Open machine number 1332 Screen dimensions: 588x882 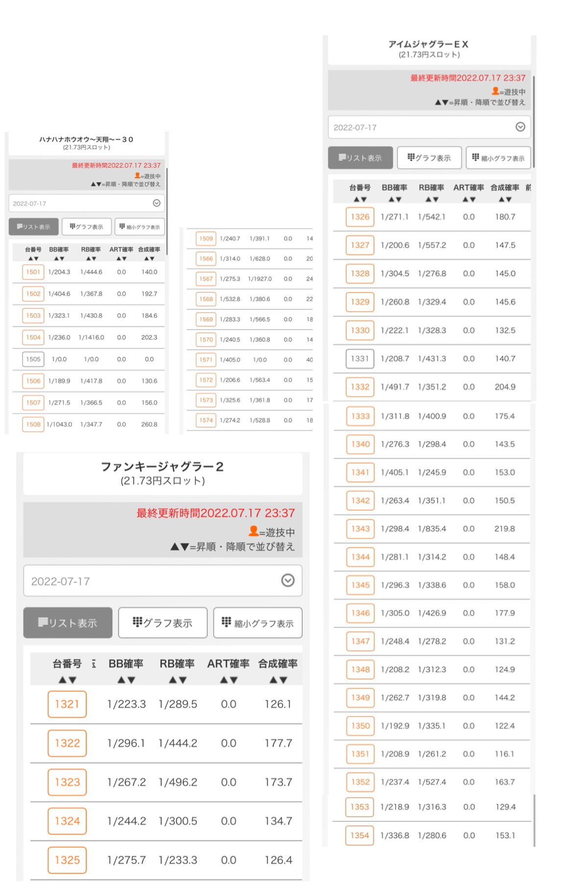coord(360,387)
